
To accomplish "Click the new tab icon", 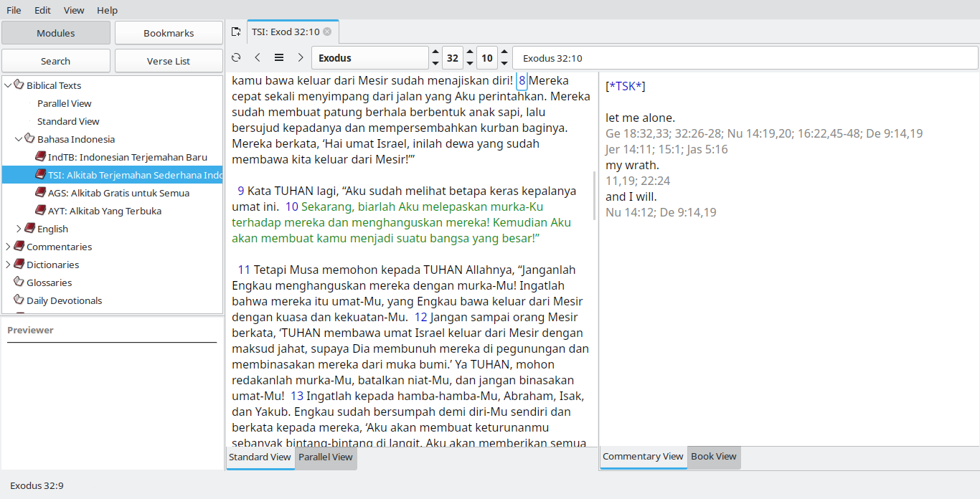I will [x=236, y=32].
